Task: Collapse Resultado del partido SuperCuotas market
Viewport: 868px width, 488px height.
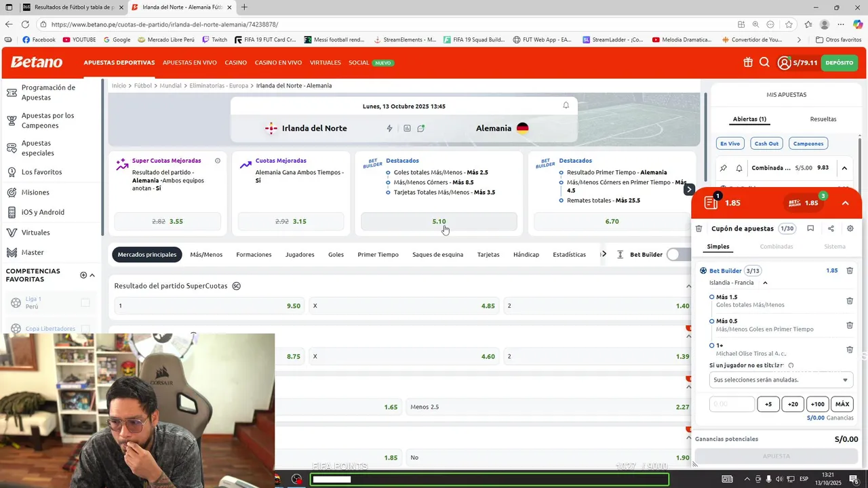Action: coord(689,286)
